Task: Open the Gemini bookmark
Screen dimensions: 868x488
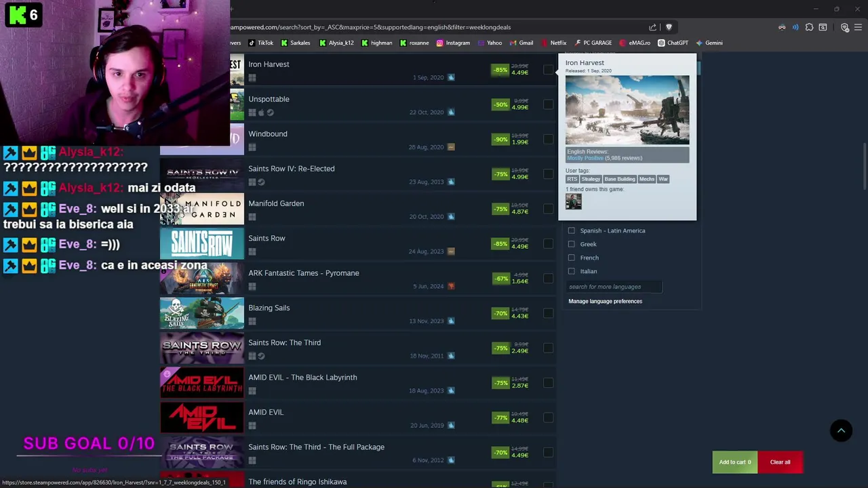Action: pos(709,43)
